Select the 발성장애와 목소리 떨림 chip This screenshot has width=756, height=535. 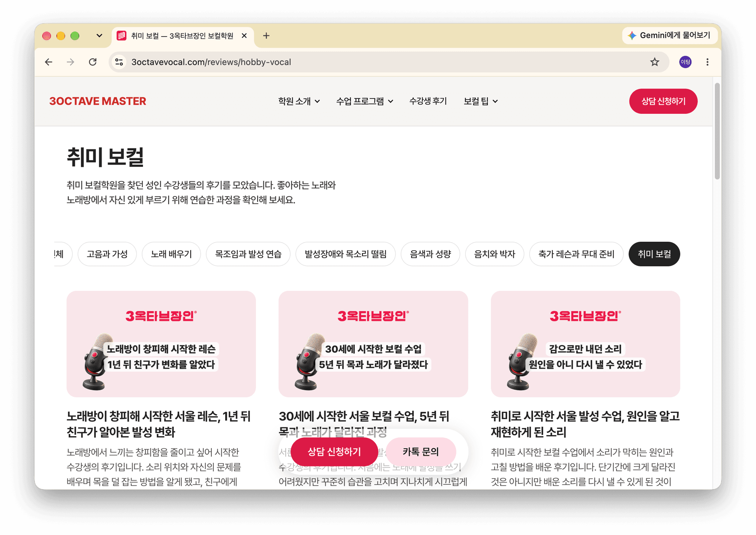[x=345, y=254]
